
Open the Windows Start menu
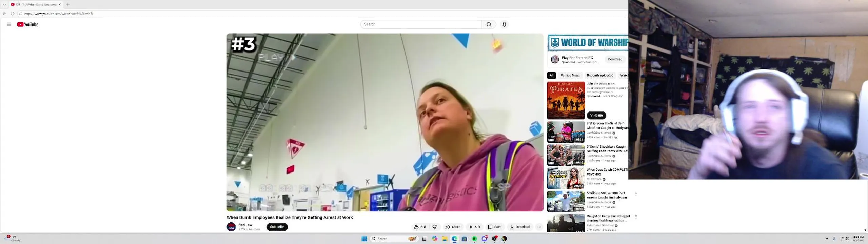pos(364,239)
